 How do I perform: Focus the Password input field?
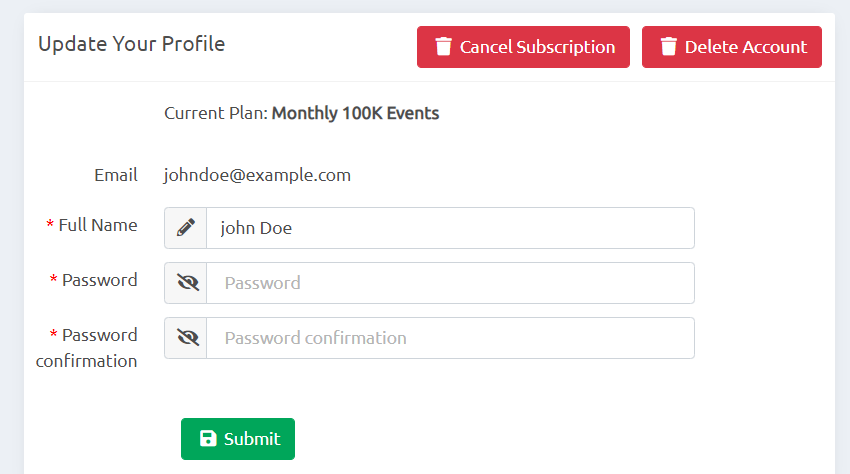[x=450, y=283]
